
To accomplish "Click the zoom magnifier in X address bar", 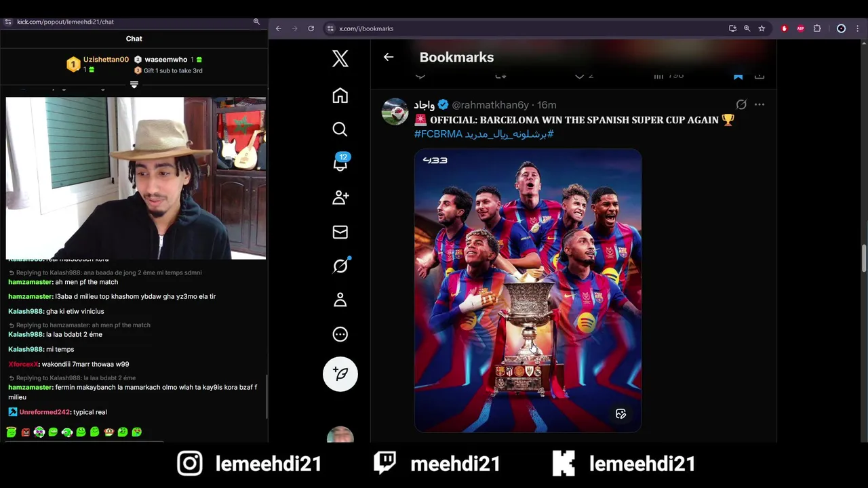I will [747, 28].
